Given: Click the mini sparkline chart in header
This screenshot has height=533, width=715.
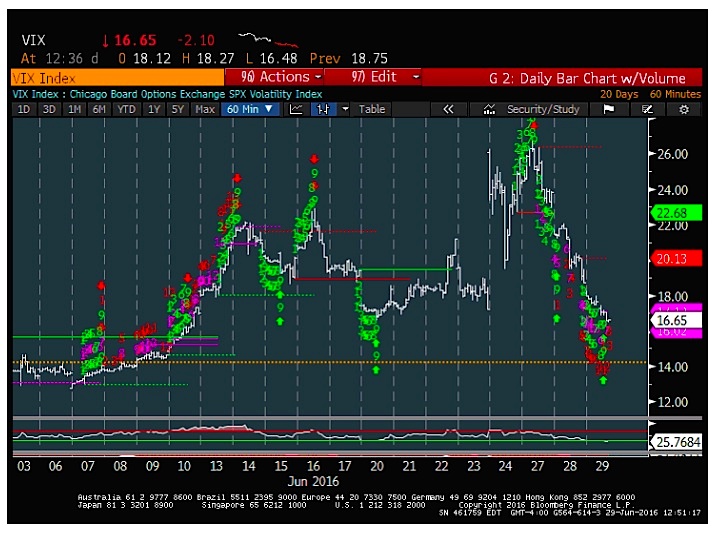Looking at the screenshot, I should 268,40.
